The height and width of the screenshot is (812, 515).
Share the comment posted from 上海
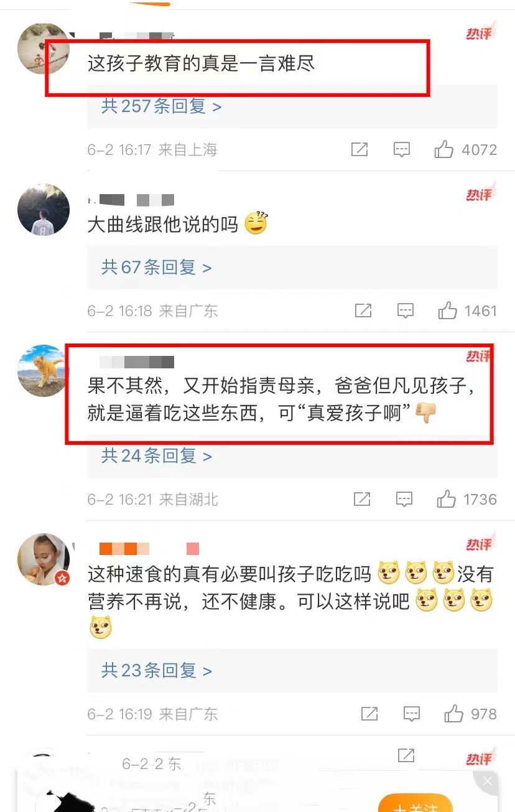[360, 149]
